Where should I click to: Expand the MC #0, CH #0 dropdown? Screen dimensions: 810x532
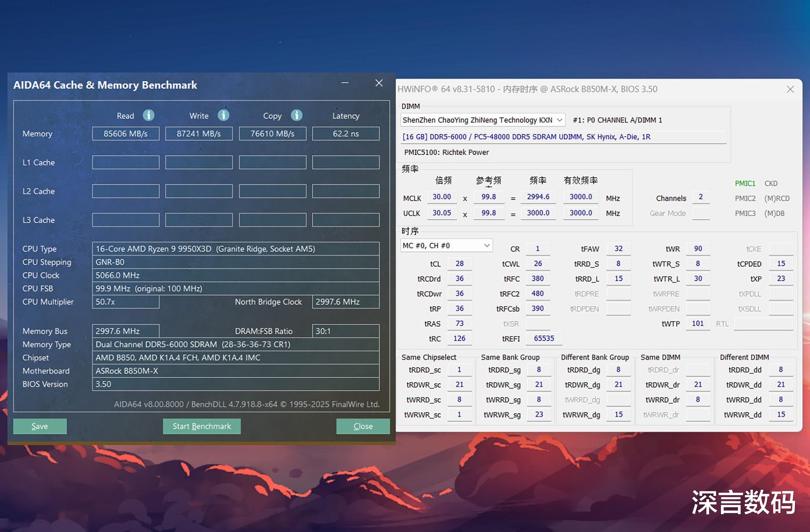pyautogui.click(x=487, y=245)
